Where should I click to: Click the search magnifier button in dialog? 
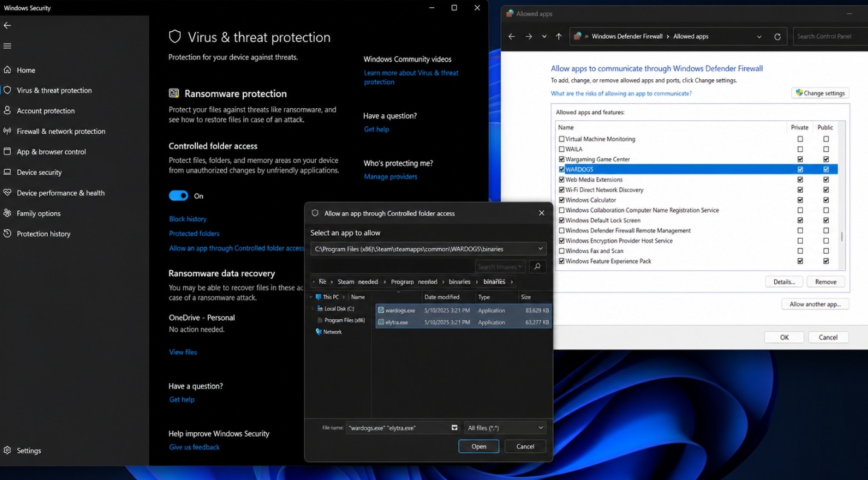[x=537, y=266]
